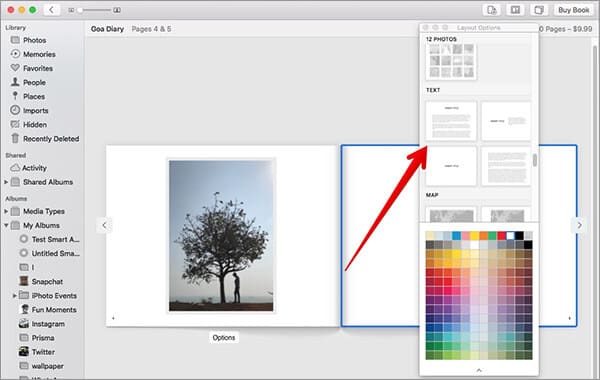Pick the bright blue swatch in top row

point(457,235)
